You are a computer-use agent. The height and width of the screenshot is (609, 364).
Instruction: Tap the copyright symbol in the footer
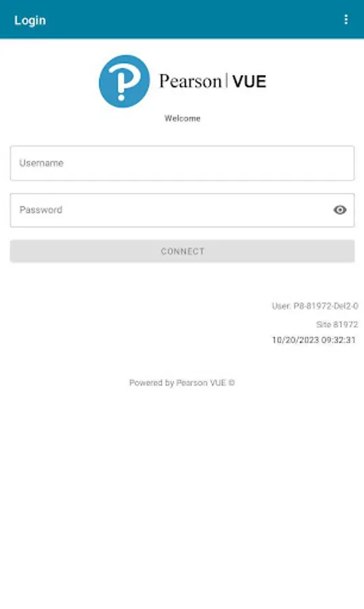[231, 383]
